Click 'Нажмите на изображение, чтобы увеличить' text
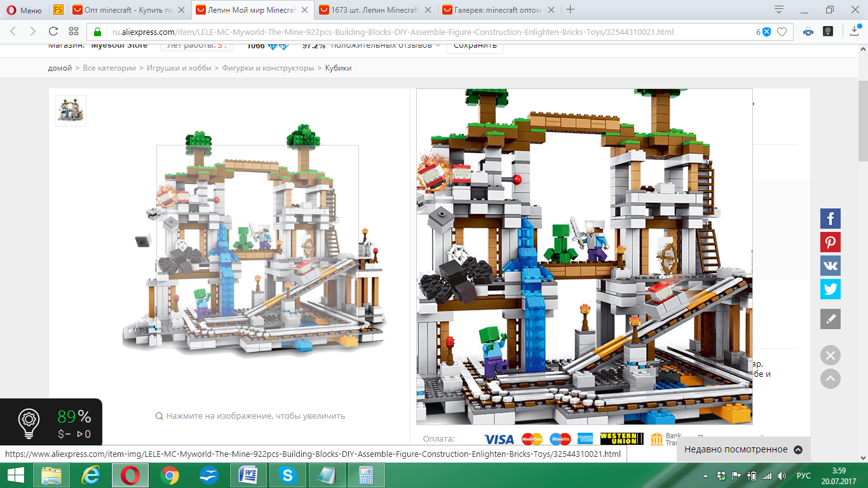Screen dimensions: 868x488 click(x=255, y=416)
